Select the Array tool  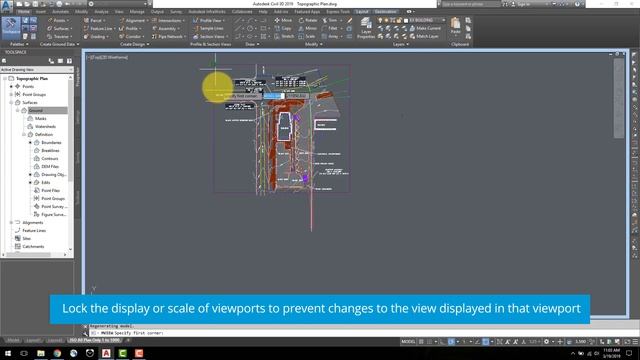(331, 37)
